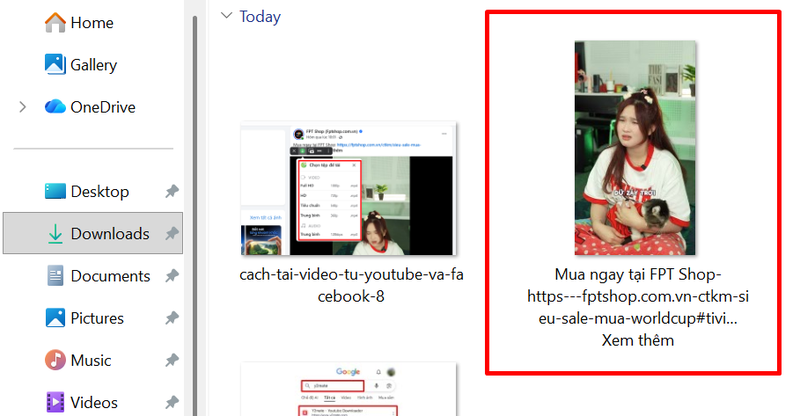The height and width of the screenshot is (416, 800).
Task: Go to the Music folder
Action: [92, 360]
